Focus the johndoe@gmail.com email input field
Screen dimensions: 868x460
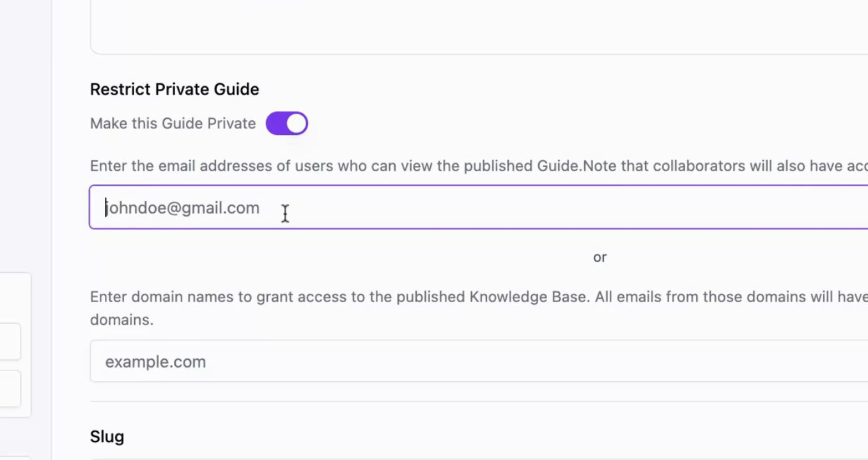point(478,207)
